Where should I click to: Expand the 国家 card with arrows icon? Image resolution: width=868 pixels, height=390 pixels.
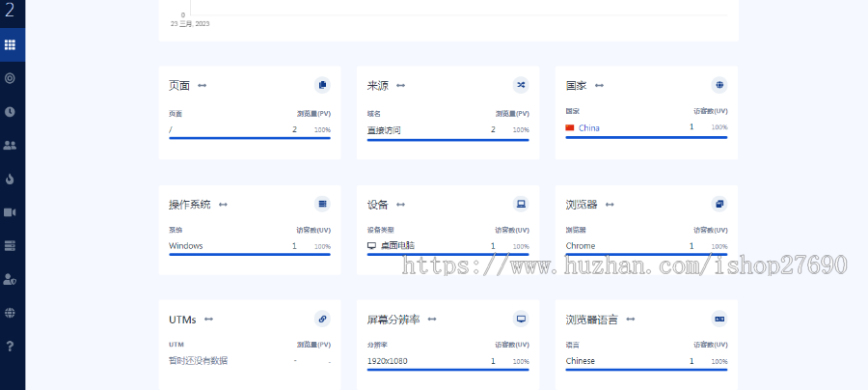pyautogui.click(x=599, y=85)
